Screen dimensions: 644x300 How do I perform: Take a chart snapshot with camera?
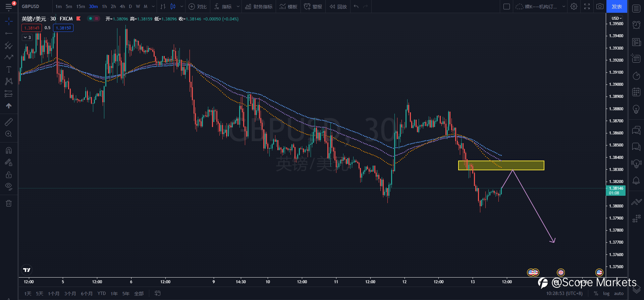[600, 6]
